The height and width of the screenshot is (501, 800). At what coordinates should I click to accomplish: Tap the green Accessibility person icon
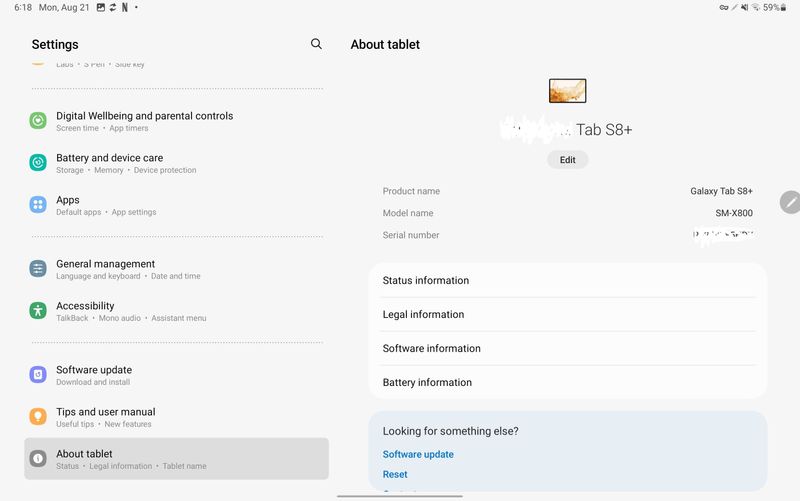(38, 311)
